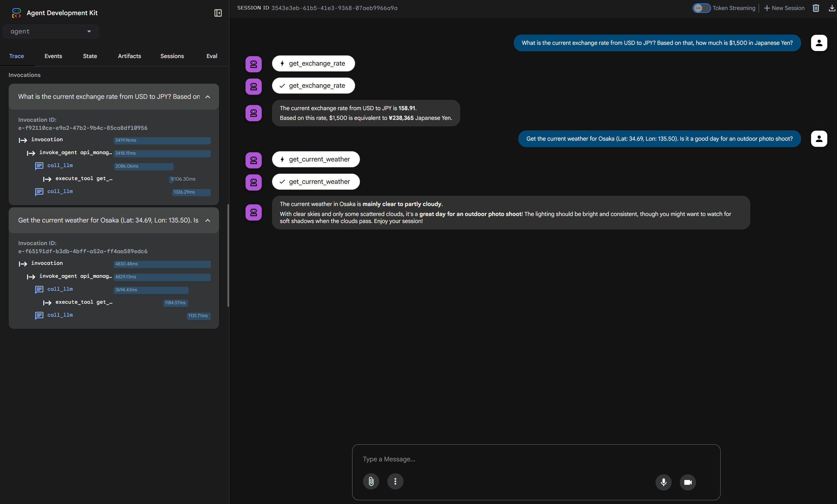Click the video camera icon

pos(688,482)
